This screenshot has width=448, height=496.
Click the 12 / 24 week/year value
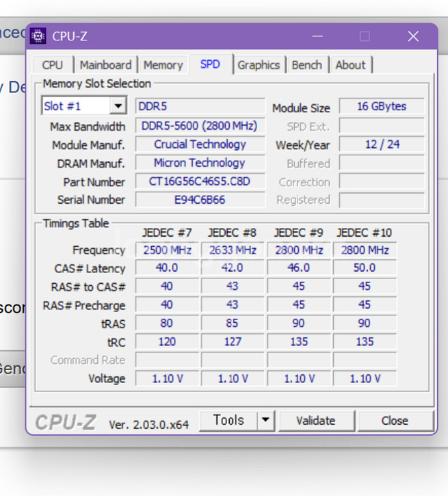click(x=382, y=144)
